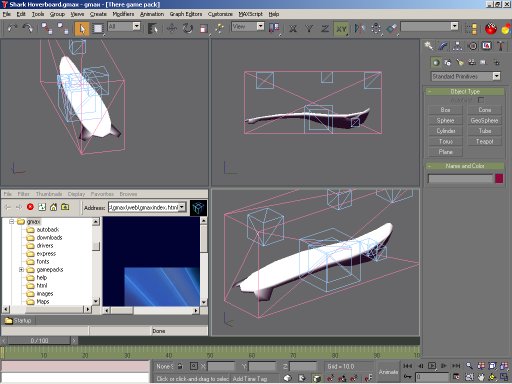The image size is (512, 384).
Task: Activate the Select and Scale tool
Action: click(204, 28)
